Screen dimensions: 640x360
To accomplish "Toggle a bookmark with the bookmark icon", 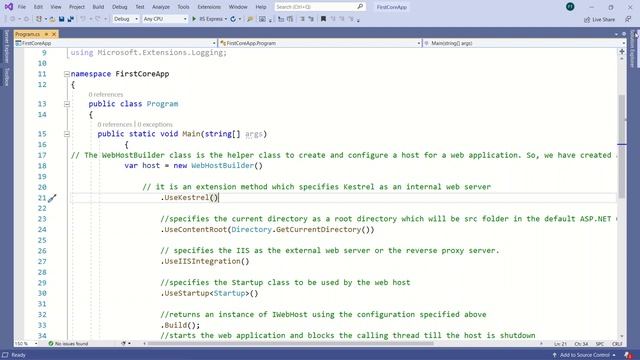I will point(323,19).
